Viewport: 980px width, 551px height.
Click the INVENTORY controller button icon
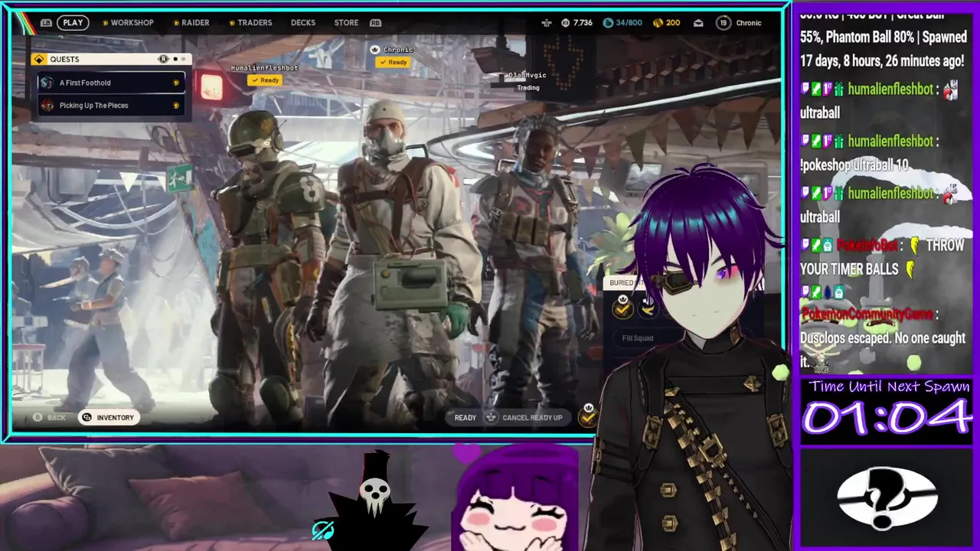pos(87,417)
